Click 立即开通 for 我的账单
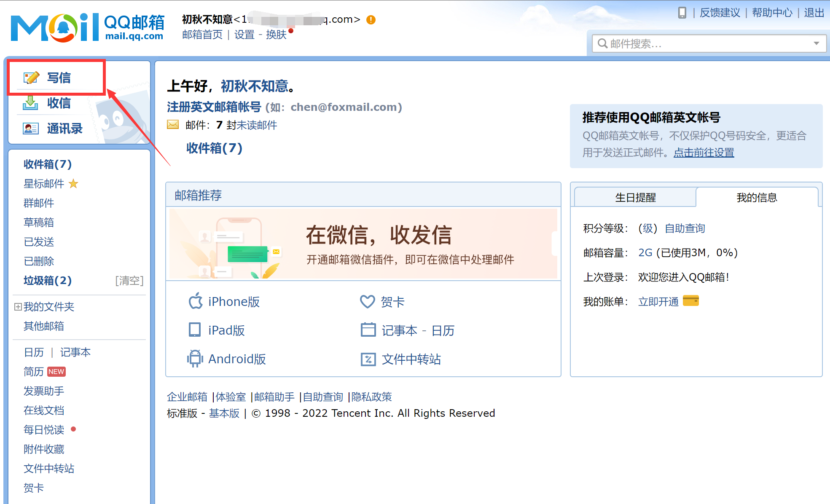830x504 pixels. point(658,302)
